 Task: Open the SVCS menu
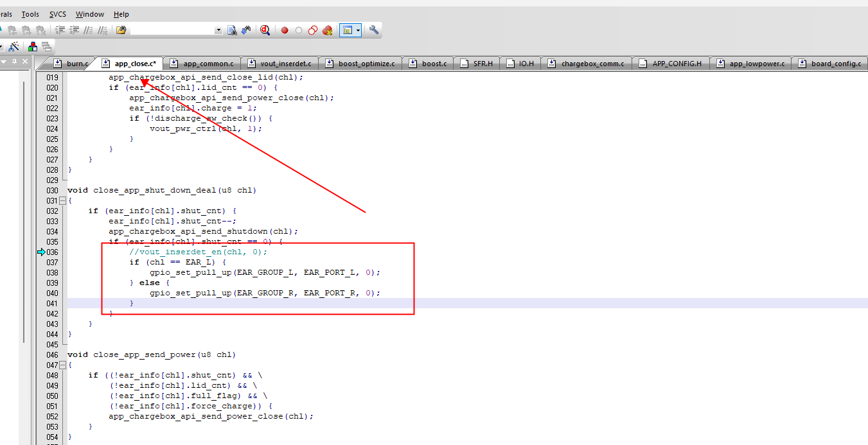click(58, 14)
